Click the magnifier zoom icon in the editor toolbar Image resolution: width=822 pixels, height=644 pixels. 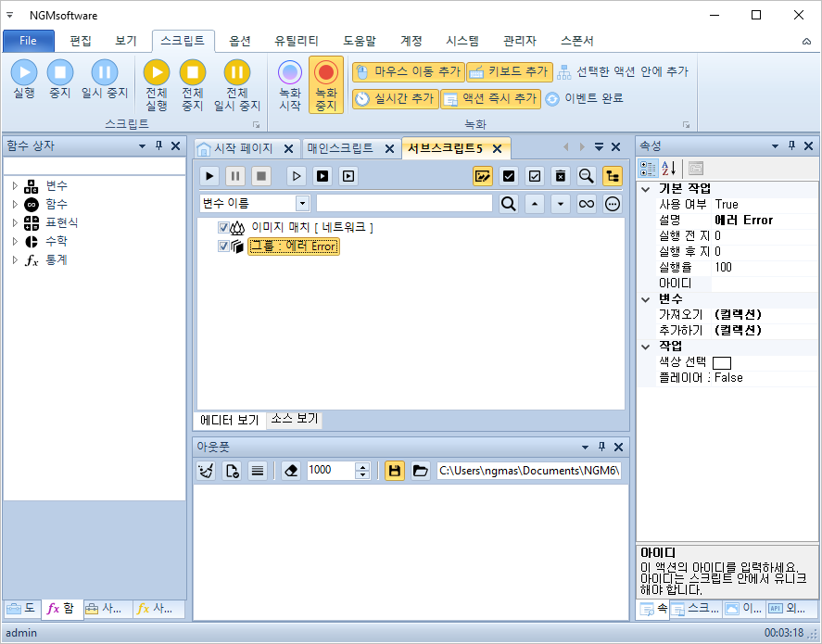pyautogui.click(x=586, y=176)
